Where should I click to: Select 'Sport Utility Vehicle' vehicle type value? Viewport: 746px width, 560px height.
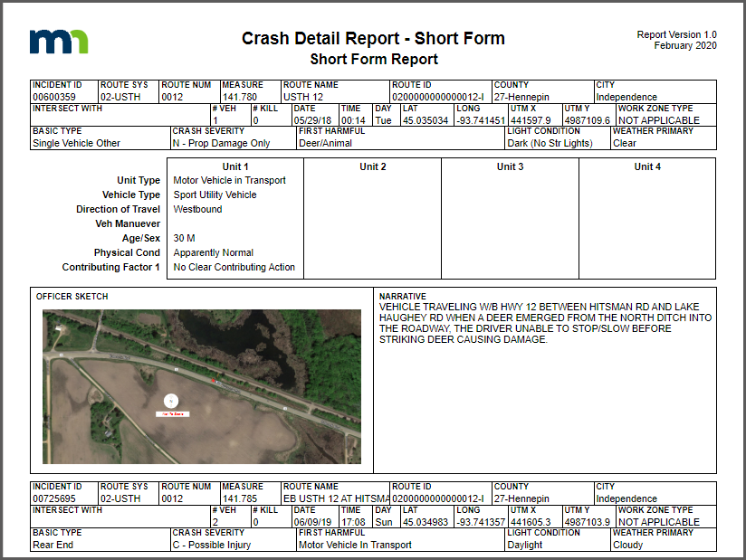coord(215,195)
